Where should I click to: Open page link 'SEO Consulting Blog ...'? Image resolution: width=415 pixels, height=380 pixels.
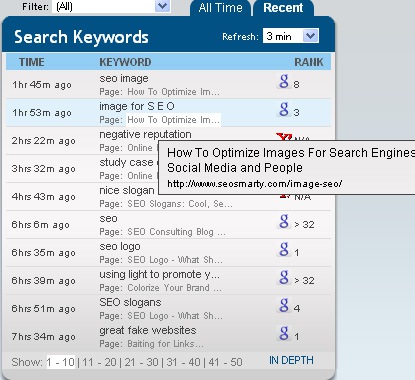(177, 232)
